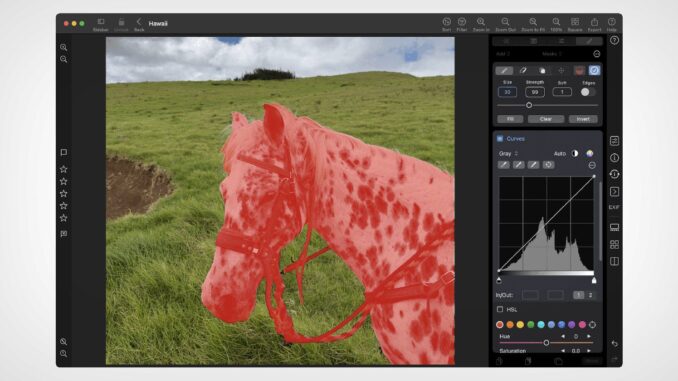Pick the black point eyedropper

[x=504, y=165]
